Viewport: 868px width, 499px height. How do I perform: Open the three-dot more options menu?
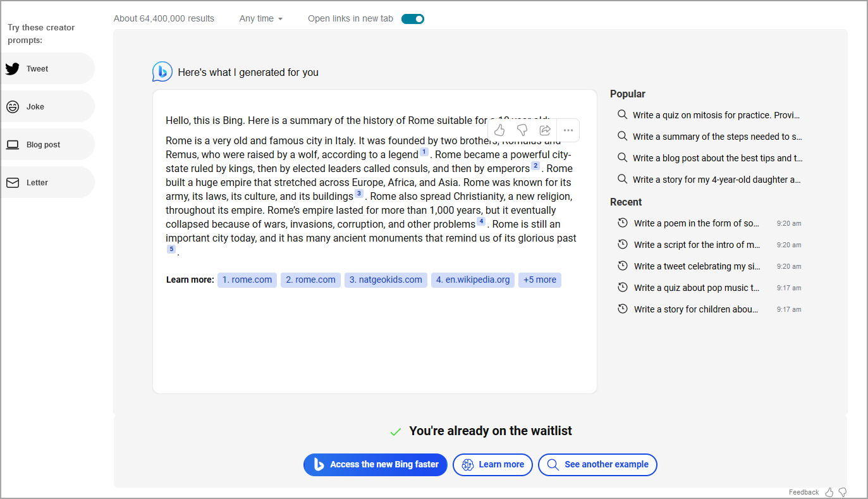[568, 130]
